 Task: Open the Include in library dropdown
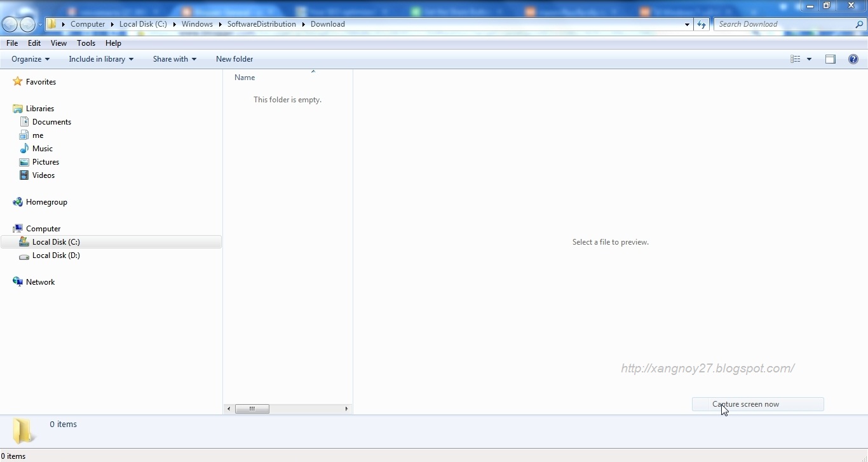101,59
